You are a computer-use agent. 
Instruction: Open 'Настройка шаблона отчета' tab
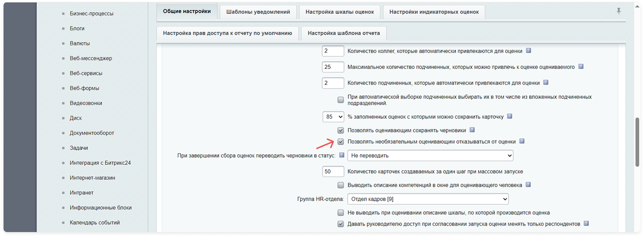point(344,33)
